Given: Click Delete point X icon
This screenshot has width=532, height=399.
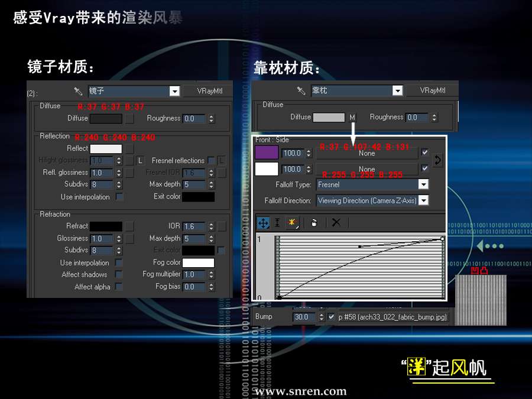Looking at the screenshot, I should 336,223.
